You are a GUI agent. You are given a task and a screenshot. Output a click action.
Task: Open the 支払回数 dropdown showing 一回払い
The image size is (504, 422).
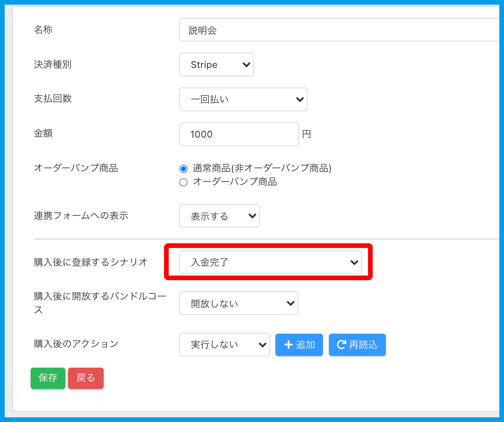(x=243, y=99)
